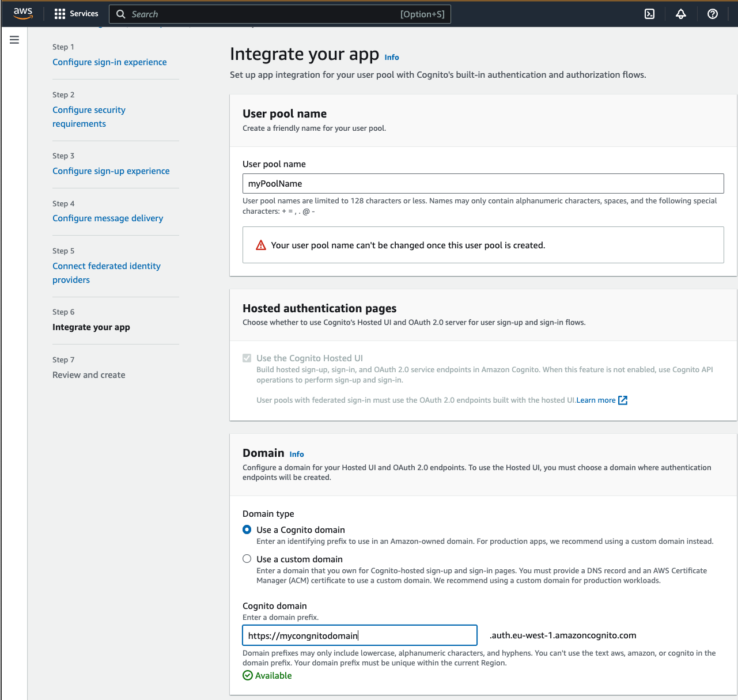Open the Services grid menu
The width and height of the screenshot is (738, 700).
point(60,14)
